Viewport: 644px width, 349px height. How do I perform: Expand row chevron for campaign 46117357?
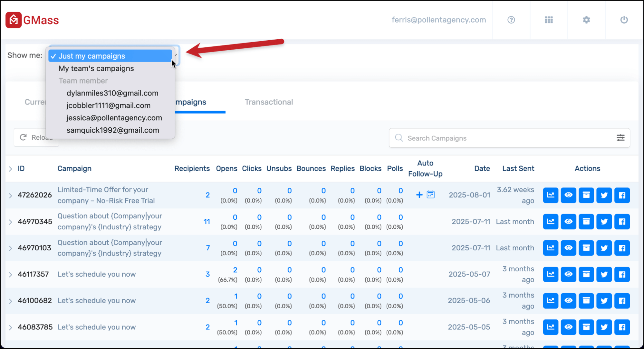[x=11, y=274]
